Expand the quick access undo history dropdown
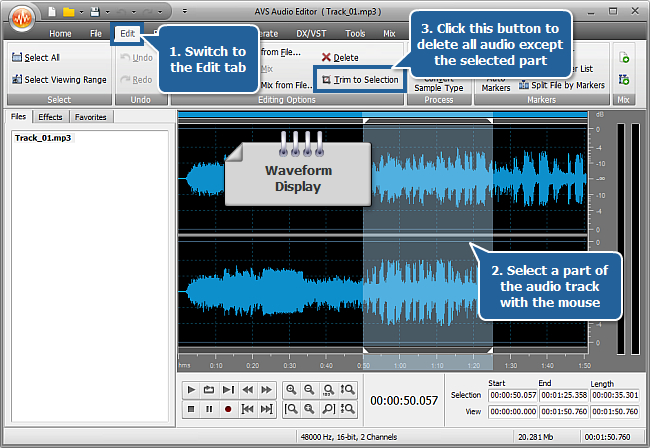 [133, 12]
